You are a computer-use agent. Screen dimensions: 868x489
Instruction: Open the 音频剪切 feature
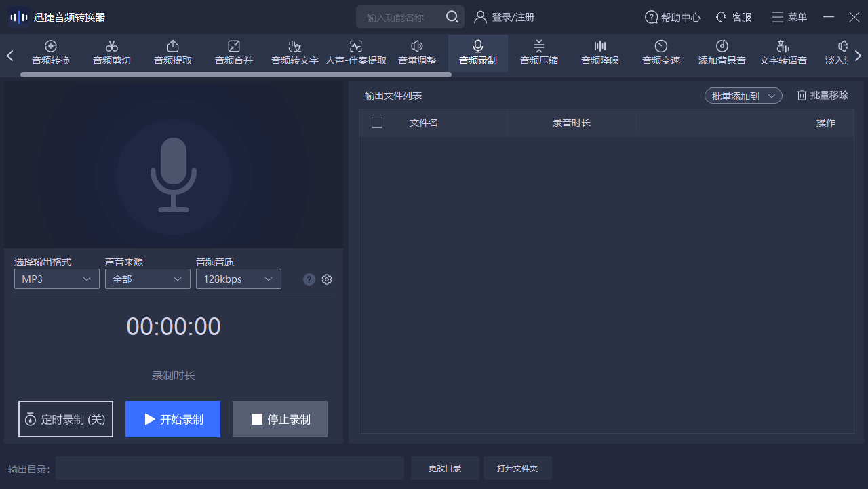tap(111, 53)
